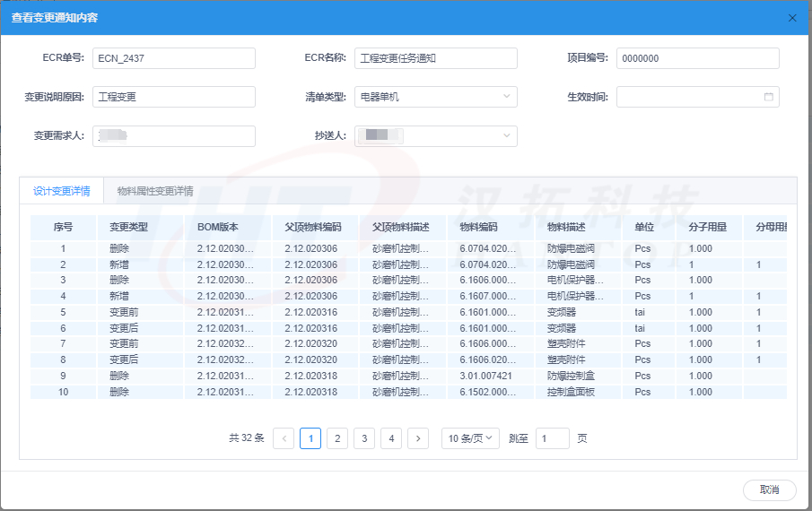The width and height of the screenshot is (812, 511).
Task: Expand the 清单类型 dropdown
Action: click(x=507, y=97)
